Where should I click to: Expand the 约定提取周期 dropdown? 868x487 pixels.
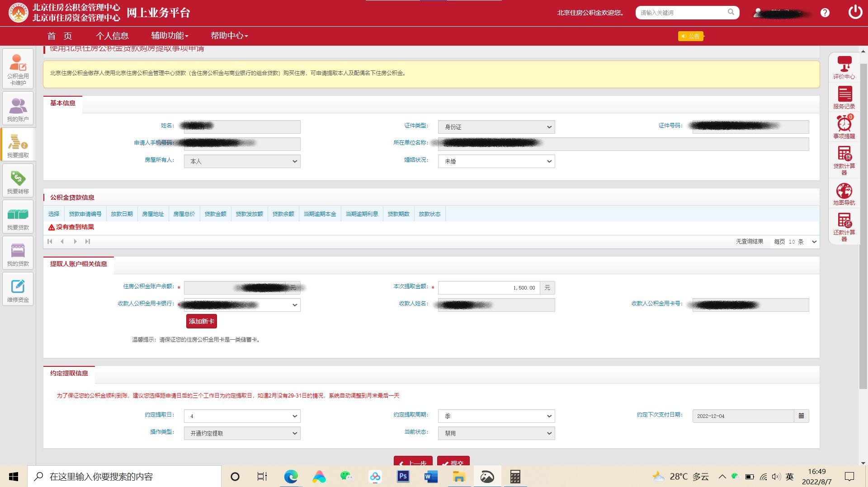tap(496, 416)
